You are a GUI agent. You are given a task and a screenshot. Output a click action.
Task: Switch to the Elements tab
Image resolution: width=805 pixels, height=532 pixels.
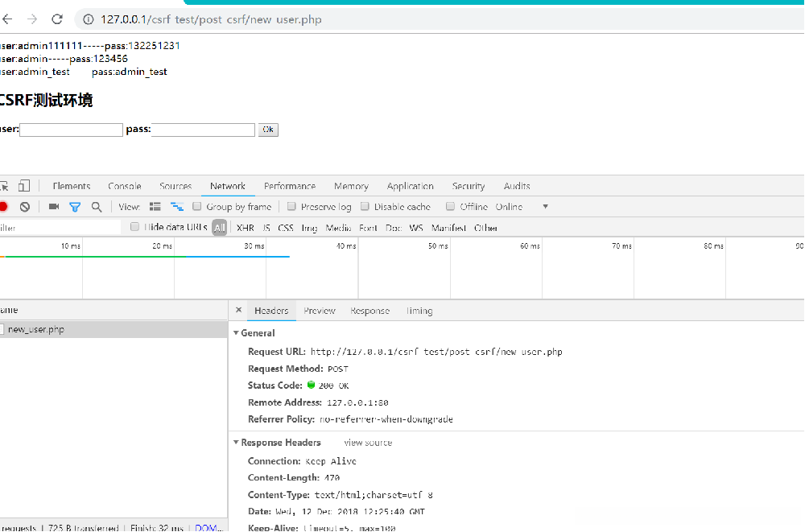coord(72,186)
